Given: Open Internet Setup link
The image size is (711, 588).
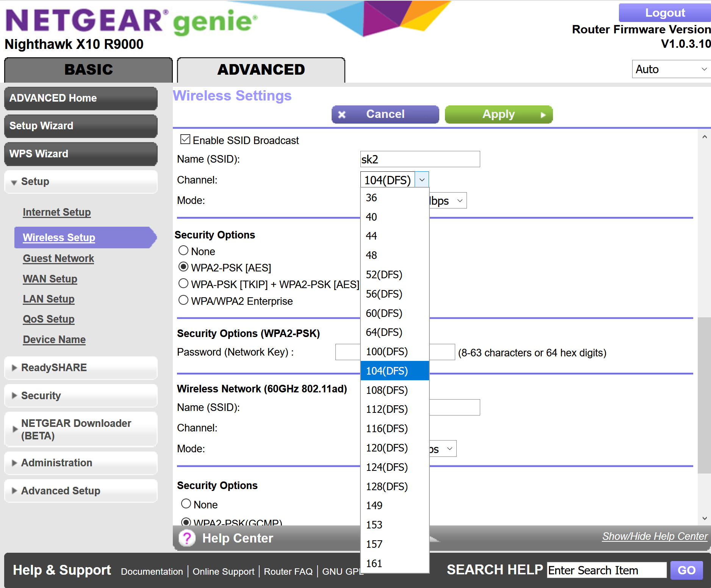Looking at the screenshot, I should point(57,212).
